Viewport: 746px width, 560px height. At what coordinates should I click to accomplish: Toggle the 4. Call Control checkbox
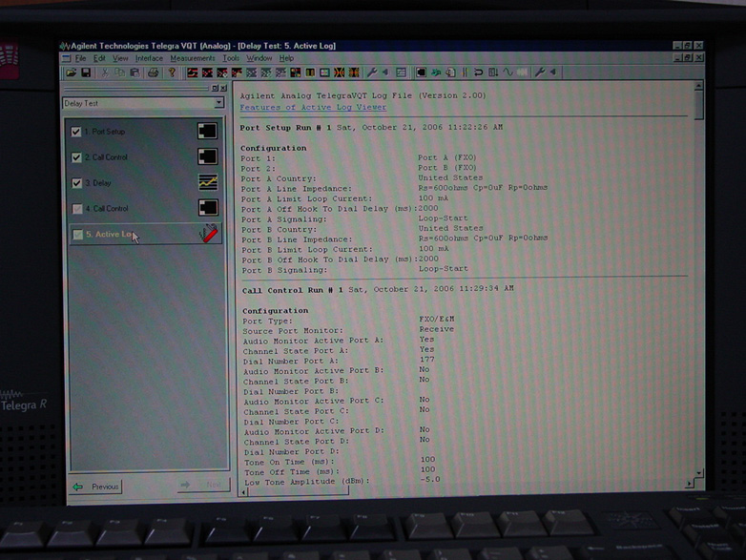click(x=76, y=209)
